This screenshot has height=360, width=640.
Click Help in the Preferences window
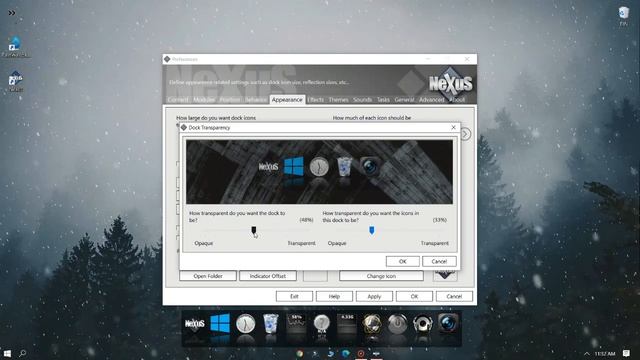pyautogui.click(x=334, y=296)
